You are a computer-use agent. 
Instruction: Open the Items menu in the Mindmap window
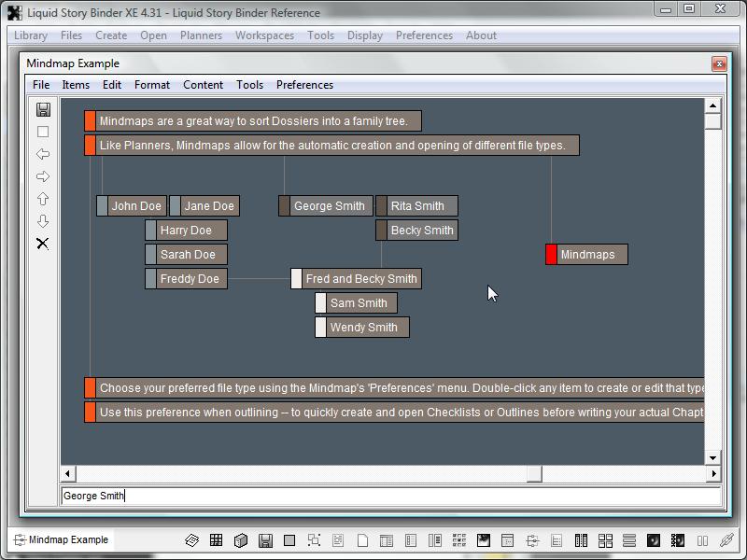(x=76, y=85)
